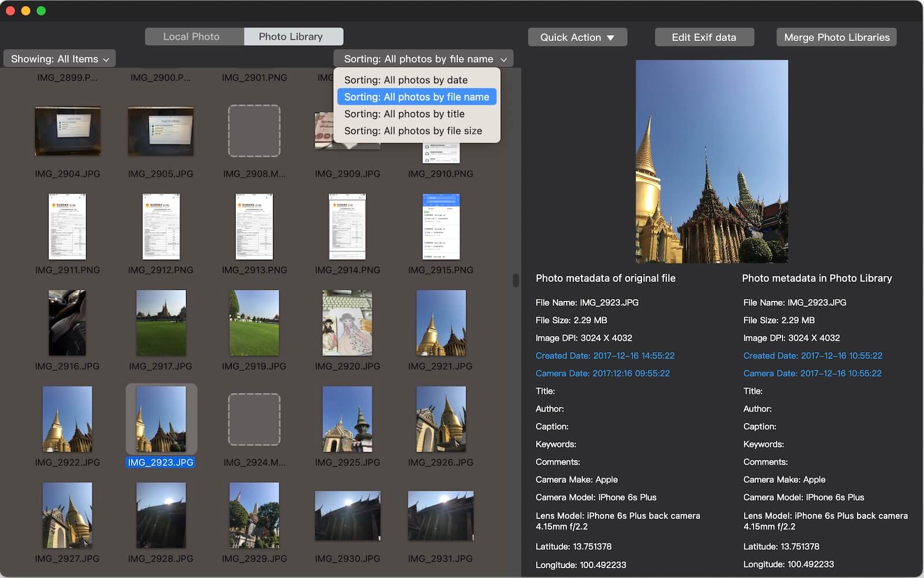Click the Photo Library 'Lens Model' text
This screenshot has height=578, width=924.
click(x=825, y=521)
